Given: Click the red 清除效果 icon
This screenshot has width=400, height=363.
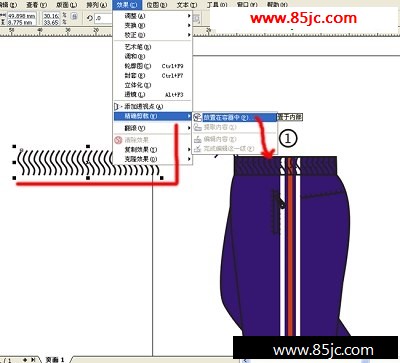Looking at the screenshot, I should pyautogui.click(x=118, y=140).
